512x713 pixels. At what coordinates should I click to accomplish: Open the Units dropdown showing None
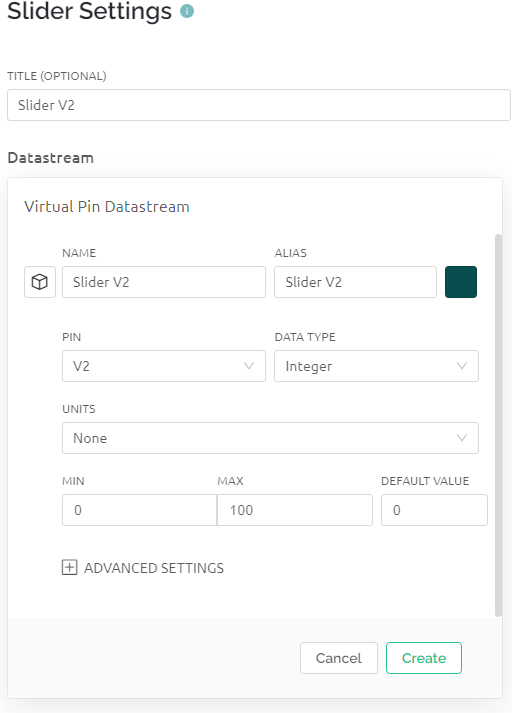tap(270, 438)
